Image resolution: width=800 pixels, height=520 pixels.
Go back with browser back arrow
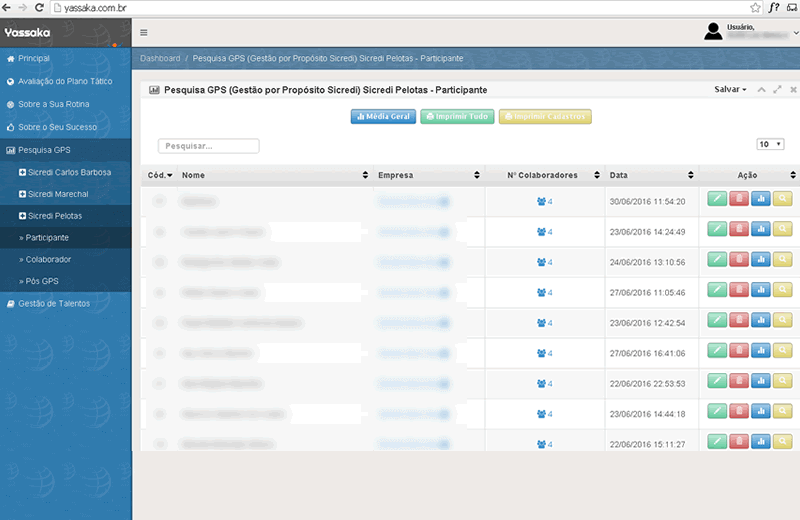7,8
